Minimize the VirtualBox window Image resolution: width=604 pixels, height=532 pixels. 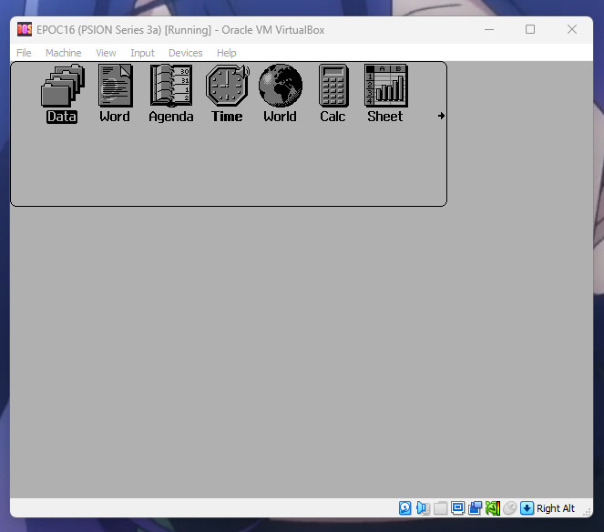(489, 30)
